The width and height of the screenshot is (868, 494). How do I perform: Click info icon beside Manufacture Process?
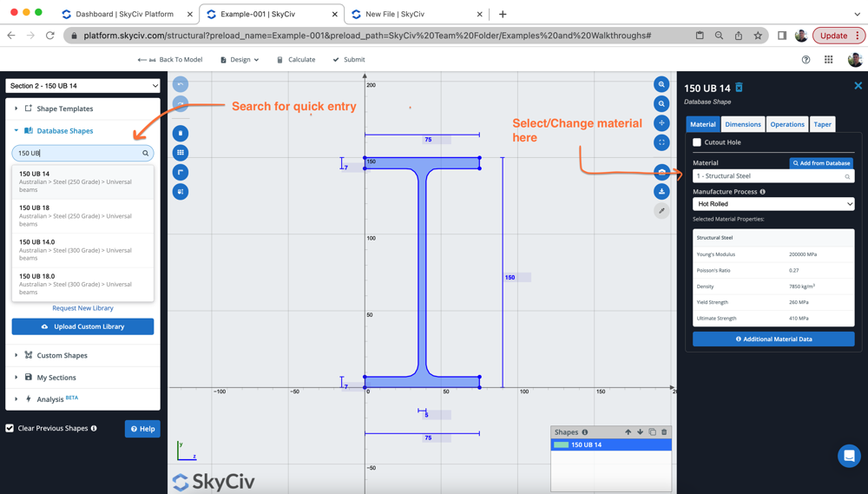763,192
